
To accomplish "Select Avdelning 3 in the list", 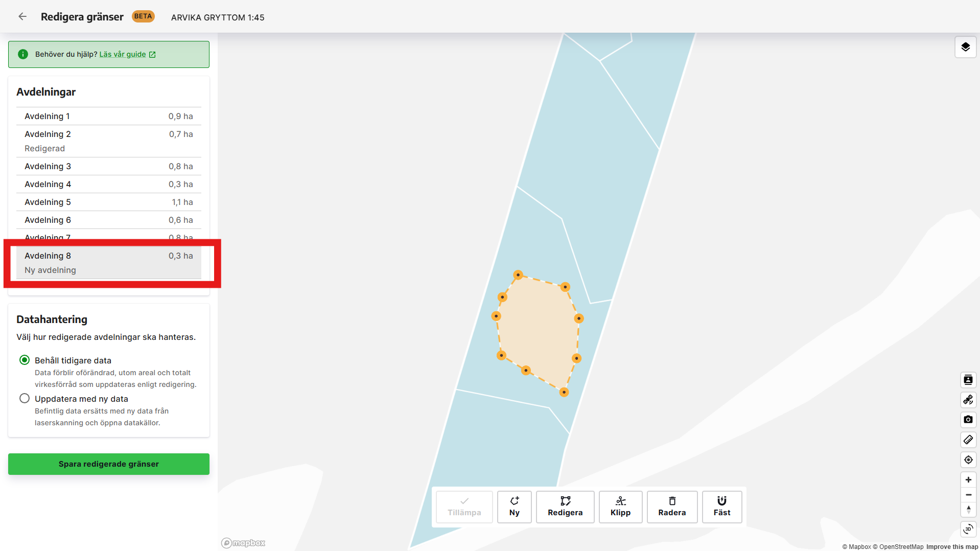I will [x=109, y=166].
